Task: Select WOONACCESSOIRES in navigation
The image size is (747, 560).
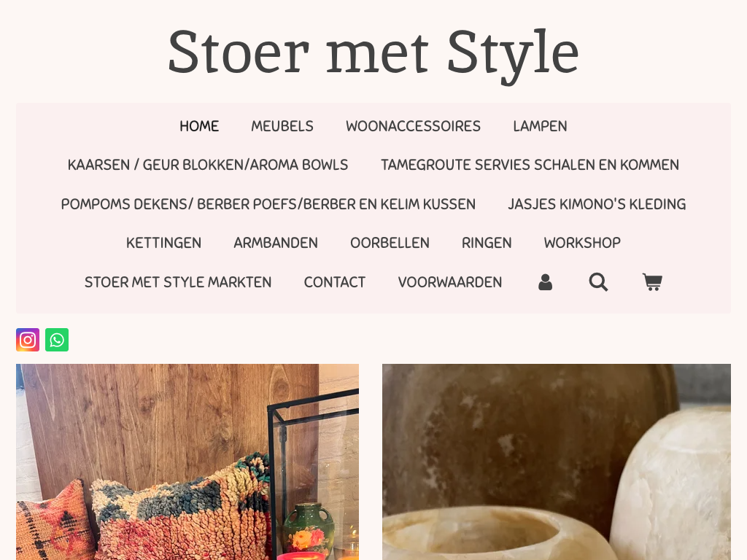Action: coord(413,126)
